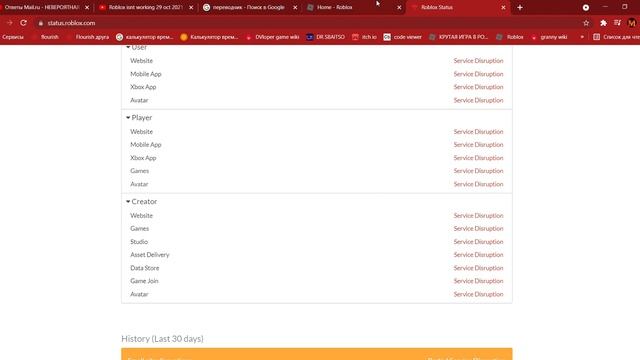
Task: Open the DR SBAITSO bookmark
Action: coord(326,37)
